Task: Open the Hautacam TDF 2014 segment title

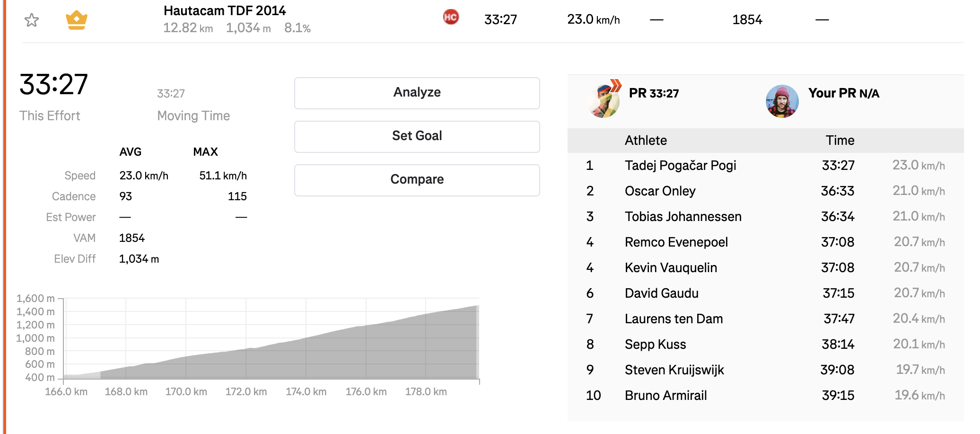Action: (225, 10)
